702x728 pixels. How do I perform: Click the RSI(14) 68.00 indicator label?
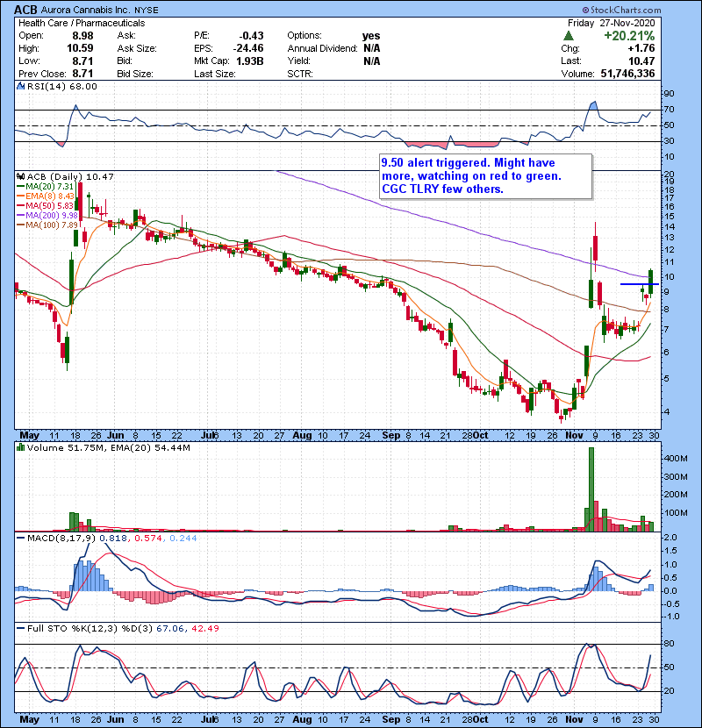pyautogui.click(x=61, y=86)
